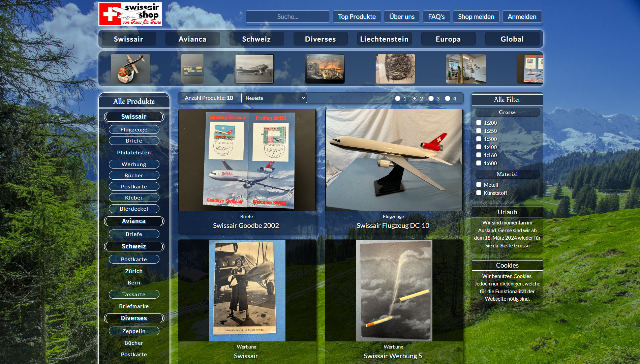Select layout radio option 3
The height and width of the screenshot is (364, 640).
tap(431, 98)
